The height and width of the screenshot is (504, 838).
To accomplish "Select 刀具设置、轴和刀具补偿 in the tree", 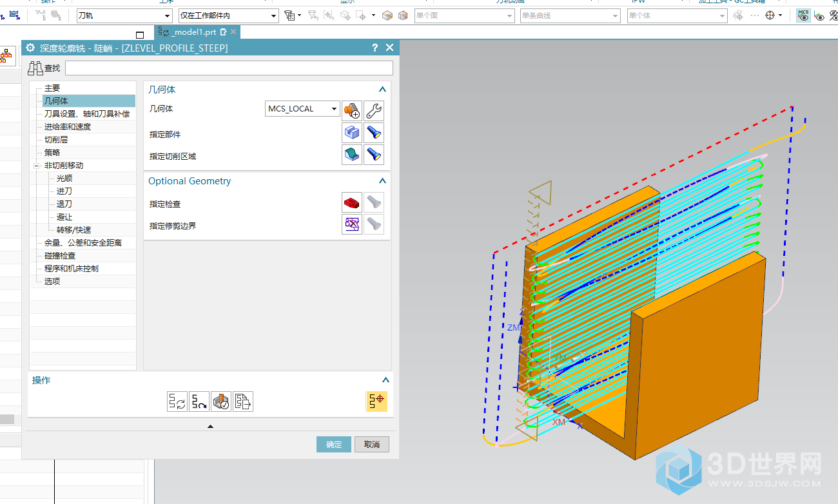I will tap(86, 114).
